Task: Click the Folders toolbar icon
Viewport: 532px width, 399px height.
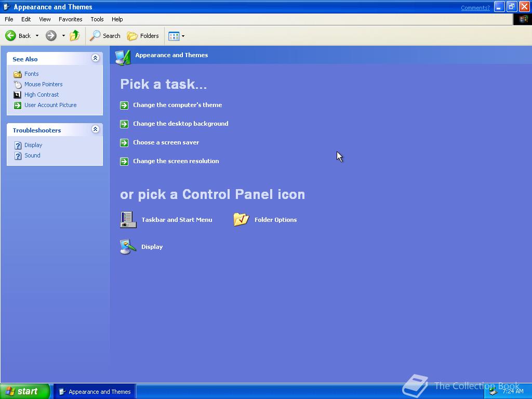Action: tap(132, 36)
